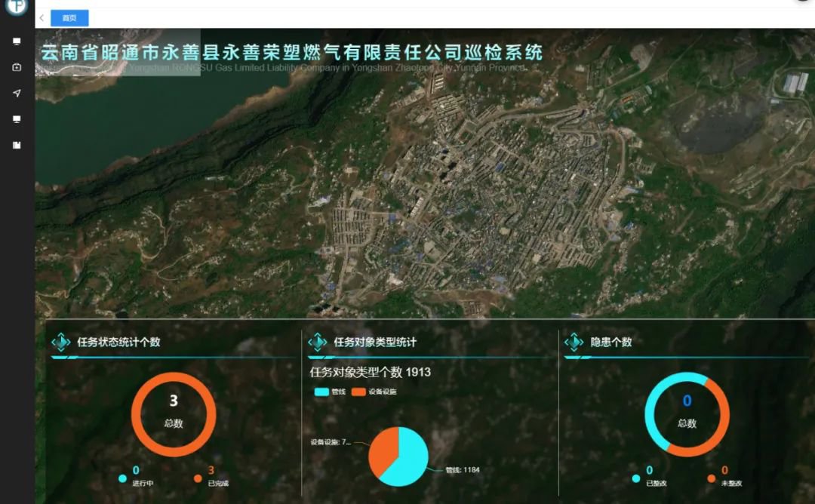This screenshot has width=815, height=504.
Task: Select the bottom sidebar icon under both monitors
Action: click(17, 145)
